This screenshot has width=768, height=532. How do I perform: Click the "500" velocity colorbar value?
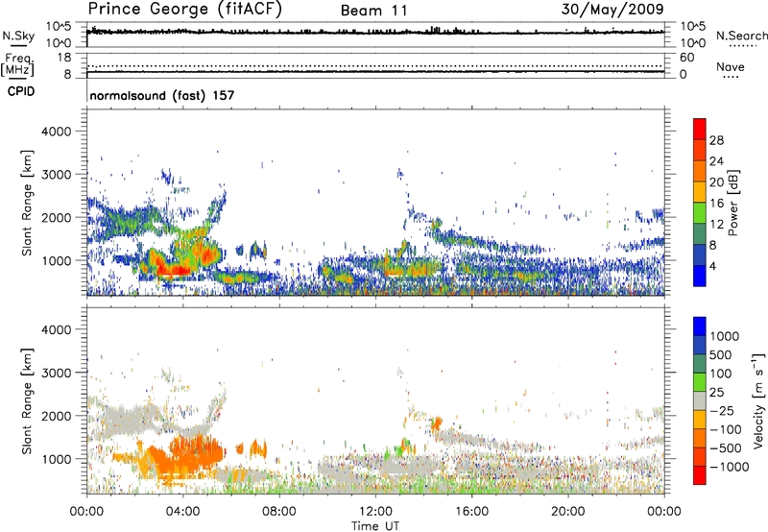(x=721, y=354)
